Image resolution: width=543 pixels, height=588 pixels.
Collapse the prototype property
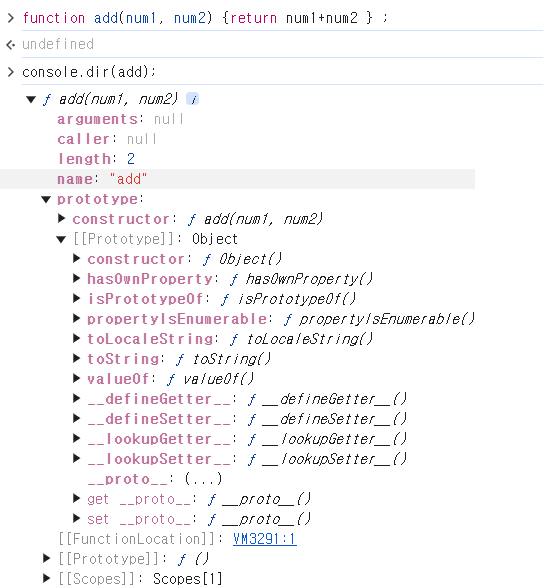pyautogui.click(x=46, y=200)
